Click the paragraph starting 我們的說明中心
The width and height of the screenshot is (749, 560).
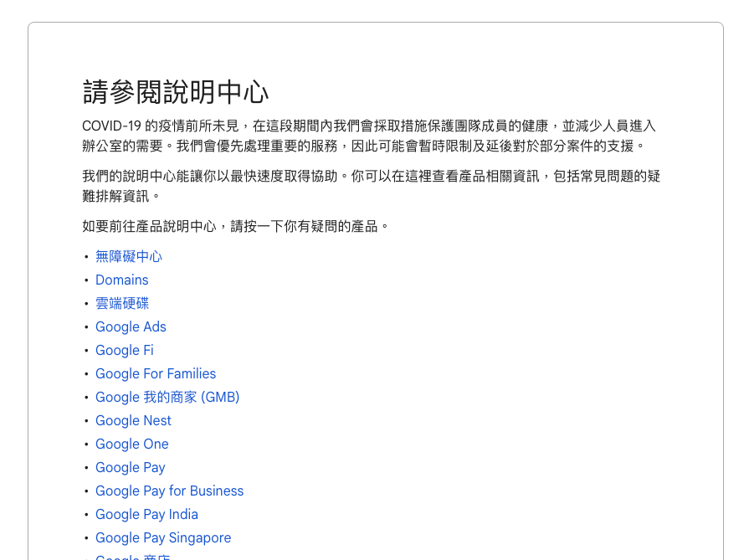coord(368,186)
